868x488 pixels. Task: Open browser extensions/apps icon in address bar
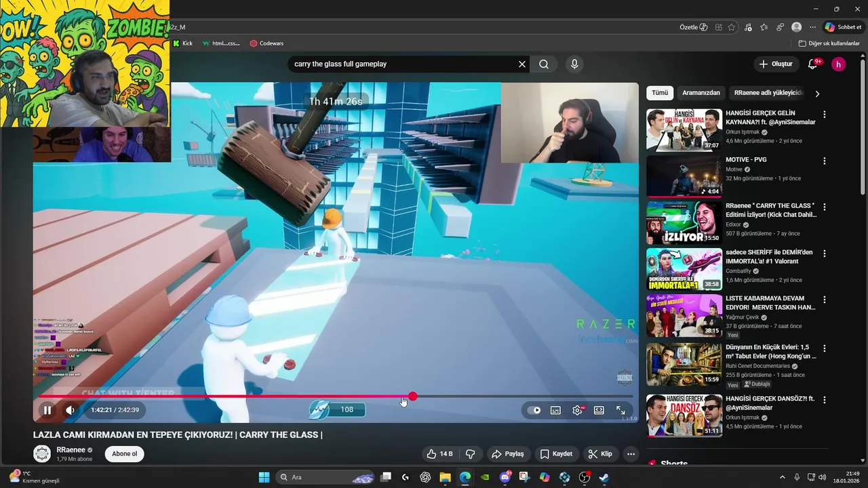[x=718, y=27]
